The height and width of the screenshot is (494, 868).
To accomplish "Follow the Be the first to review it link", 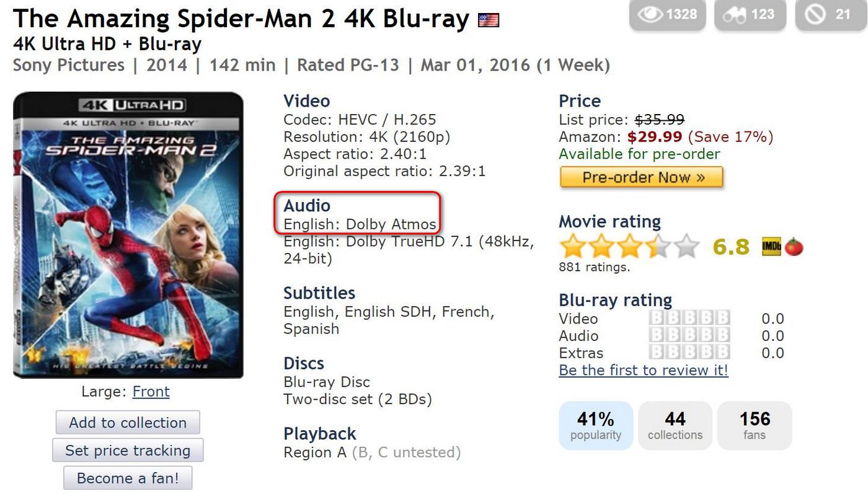I will (644, 371).
